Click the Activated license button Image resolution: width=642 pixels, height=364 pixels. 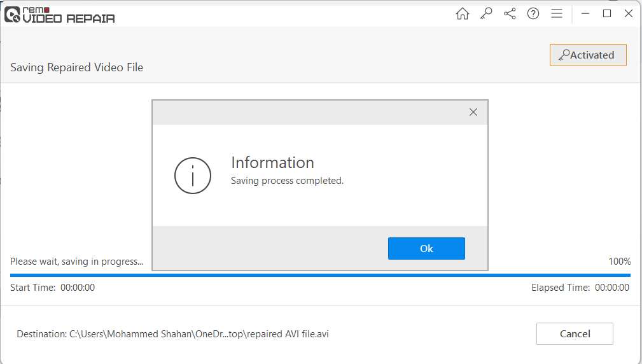click(x=588, y=55)
